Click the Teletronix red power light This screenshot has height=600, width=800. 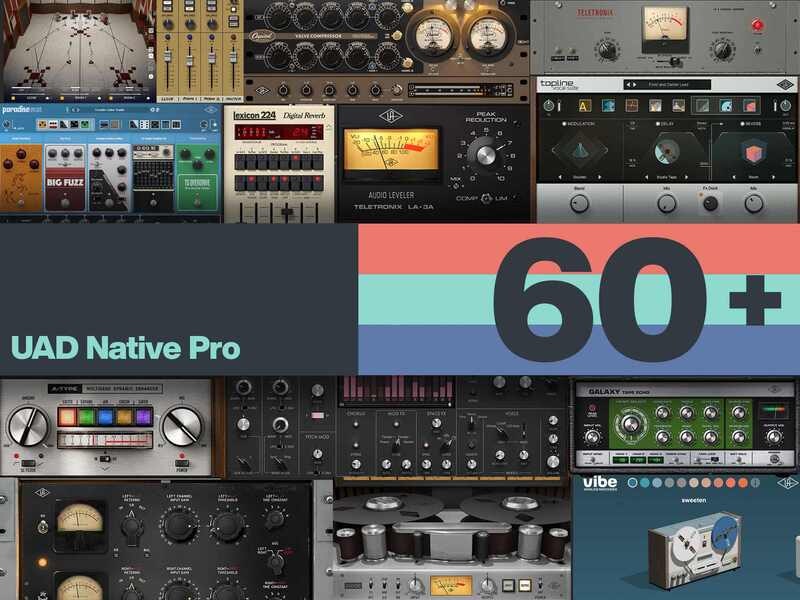point(757,25)
